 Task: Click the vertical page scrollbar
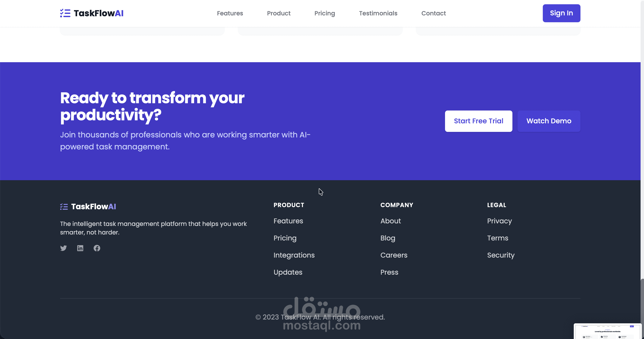click(642, 300)
